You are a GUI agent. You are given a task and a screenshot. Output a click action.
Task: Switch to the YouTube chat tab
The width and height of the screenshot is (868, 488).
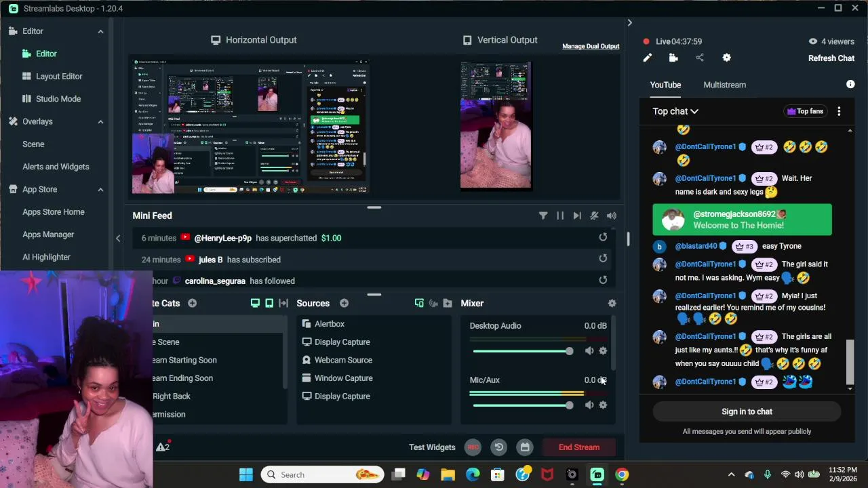coord(665,85)
